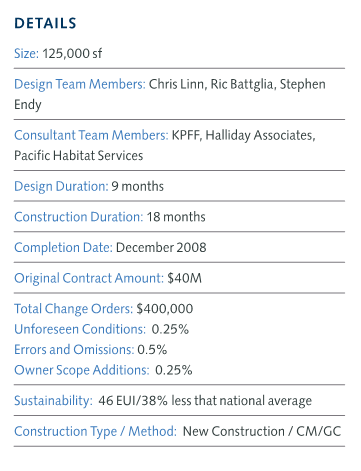Screen dimensions: 361x471
Task: Select the 9 months value
Action: (138, 186)
